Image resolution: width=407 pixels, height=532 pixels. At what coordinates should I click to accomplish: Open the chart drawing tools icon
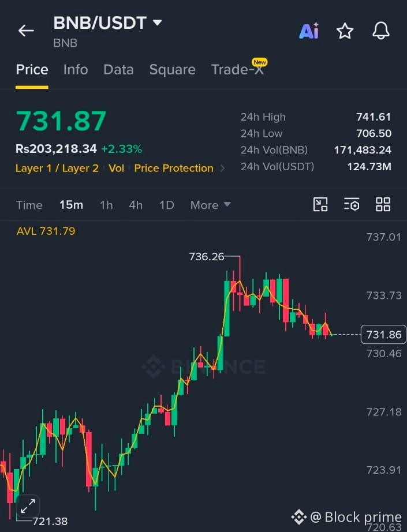pyautogui.click(x=320, y=205)
